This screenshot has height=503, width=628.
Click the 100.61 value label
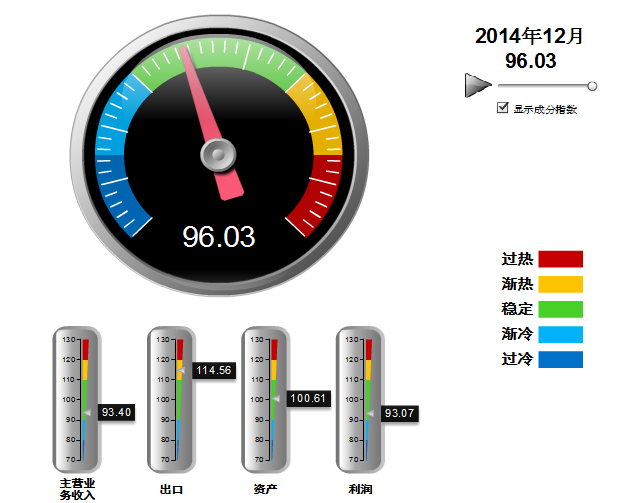point(308,398)
